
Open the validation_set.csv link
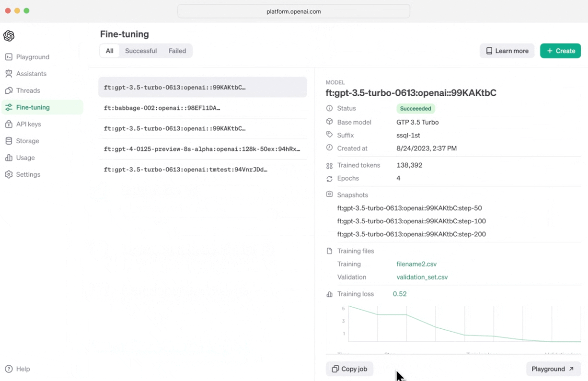click(x=422, y=277)
